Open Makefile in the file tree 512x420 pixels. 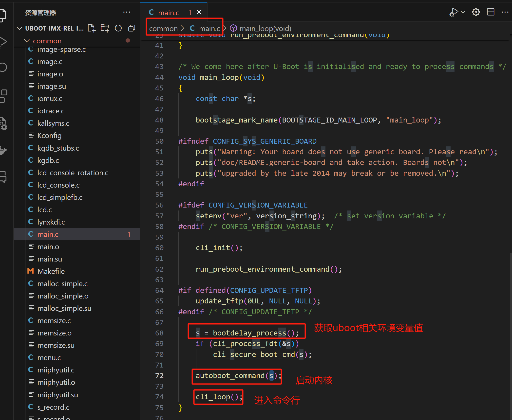click(51, 271)
